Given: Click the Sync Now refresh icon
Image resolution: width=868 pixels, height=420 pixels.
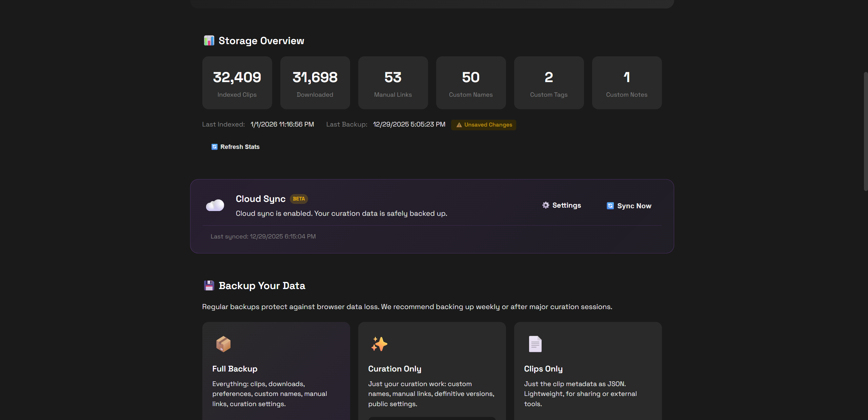Looking at the screenshot, I should (x=610, y=206).
